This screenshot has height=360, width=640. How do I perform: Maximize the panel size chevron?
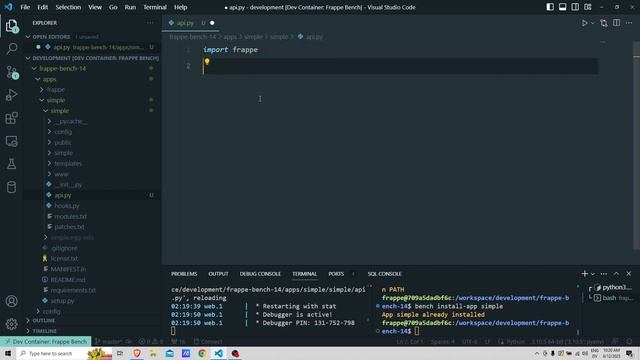pos(616,274)
